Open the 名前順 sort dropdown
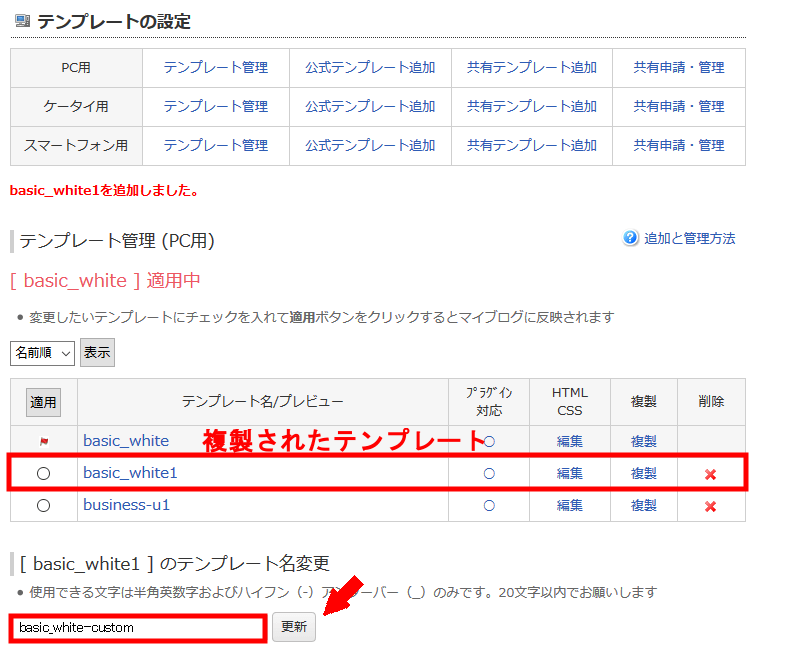This screenshot has height=654, width=804. 43,353
